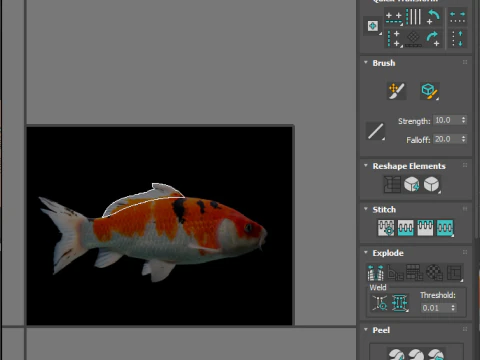Click the Falloff value field
Screen dimensions: 480x360
tap(447, 139)
